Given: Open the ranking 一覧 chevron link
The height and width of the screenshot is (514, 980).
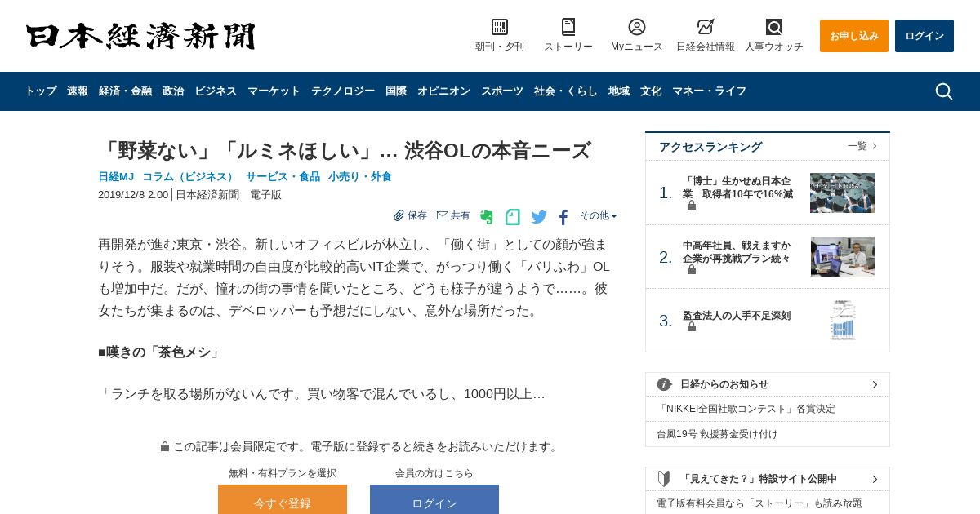Looking at the screenshot, I should pyautogui.click(x=862, y=146).
